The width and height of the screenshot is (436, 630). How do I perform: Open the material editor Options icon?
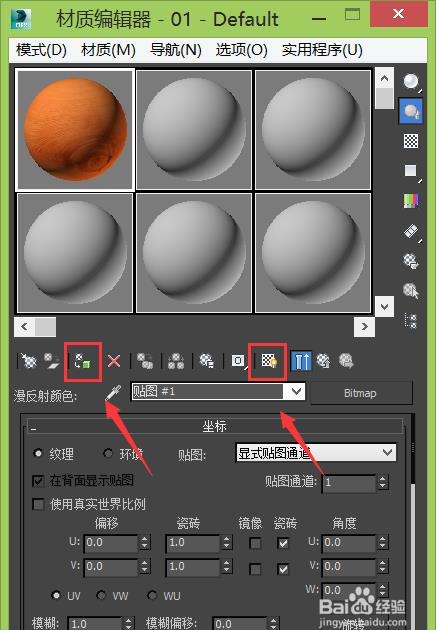[411, 261]
